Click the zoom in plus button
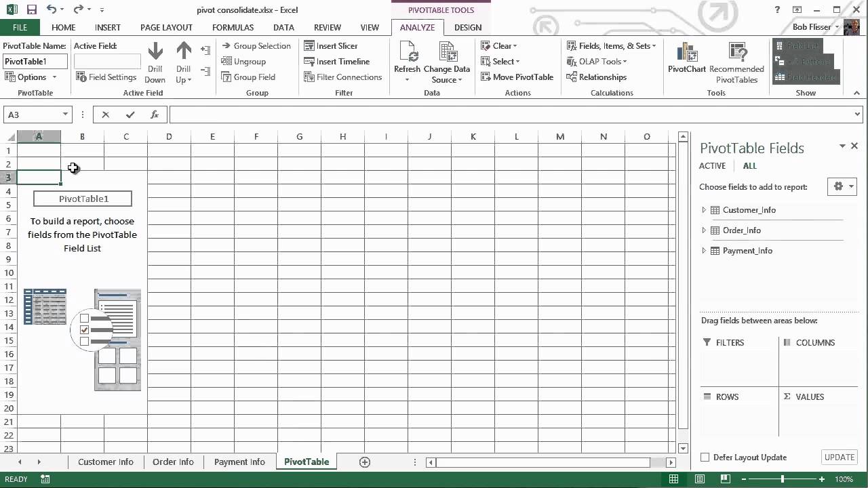Screen dimensions: 868x488 click(821, 479)
